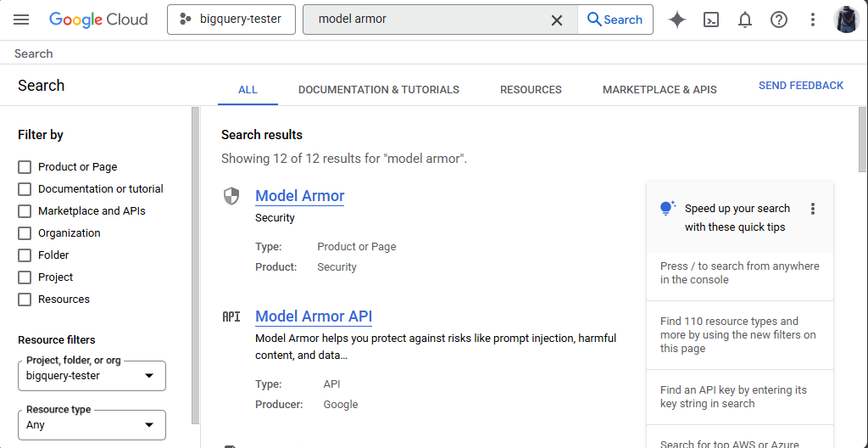
Task: Open the Model Armor API result link
Action: 314,316
